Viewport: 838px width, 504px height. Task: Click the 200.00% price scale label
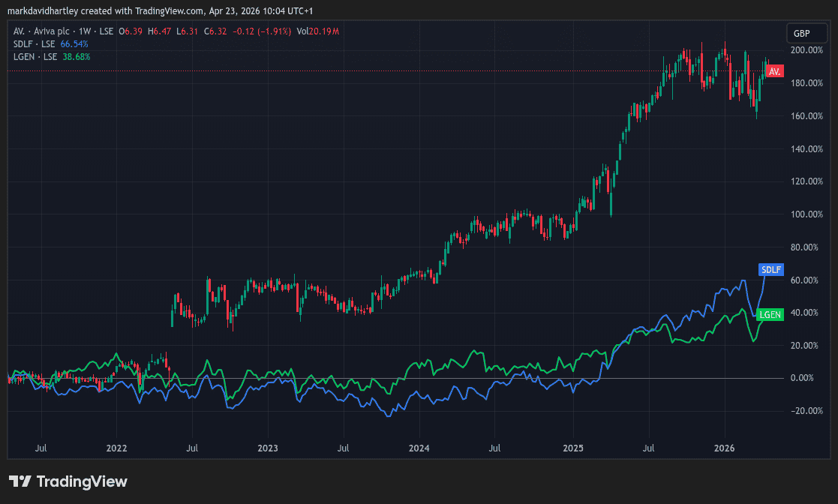pos(807,50)
